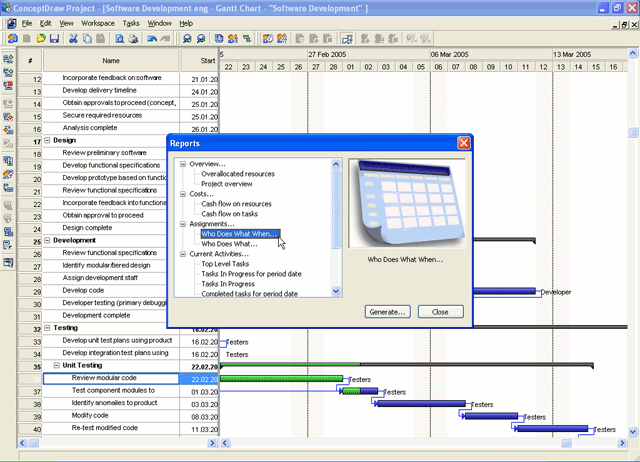Collapse the Current Activities... node
This screenshot has width=640, height=462.
[x=183, y=254]
